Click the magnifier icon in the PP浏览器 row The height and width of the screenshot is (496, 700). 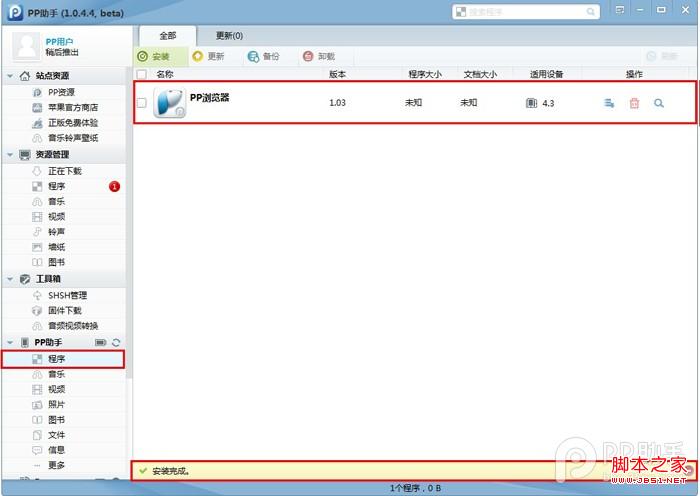[659, 103]
